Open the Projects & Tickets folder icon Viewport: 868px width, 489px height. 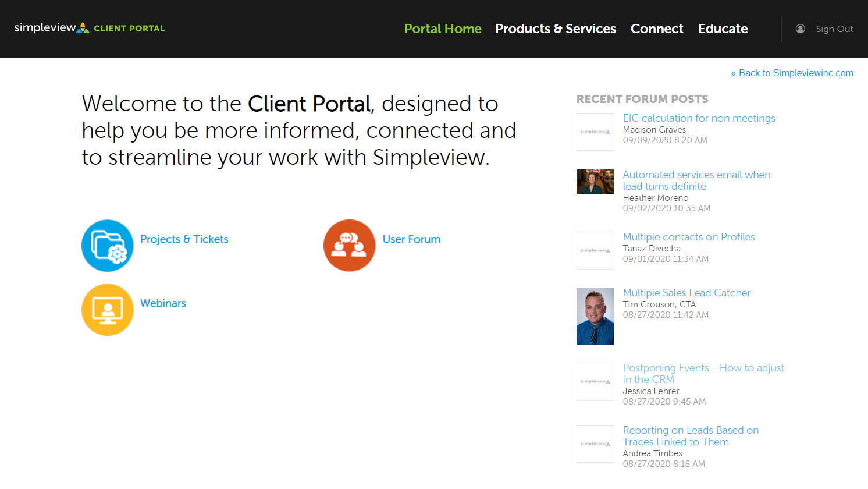point(108,246)
